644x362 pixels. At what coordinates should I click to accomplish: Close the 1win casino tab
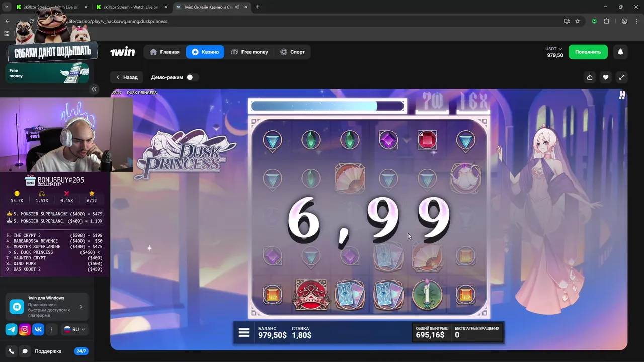pos(245,7)
